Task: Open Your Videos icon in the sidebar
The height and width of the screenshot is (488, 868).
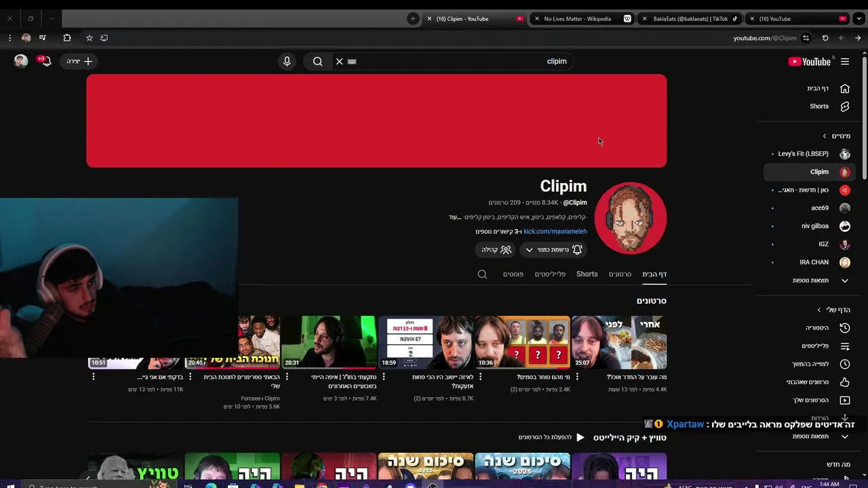Action: (845, 400)
